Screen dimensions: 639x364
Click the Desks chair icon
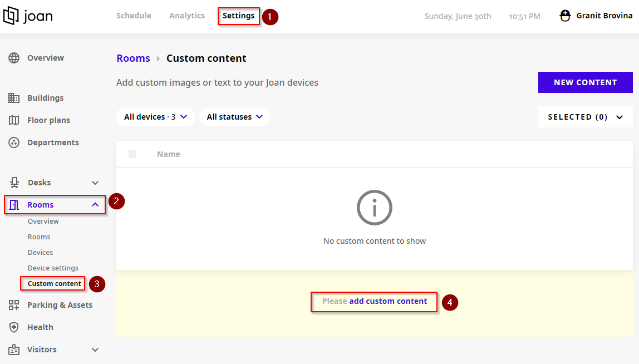click(14, 183)
